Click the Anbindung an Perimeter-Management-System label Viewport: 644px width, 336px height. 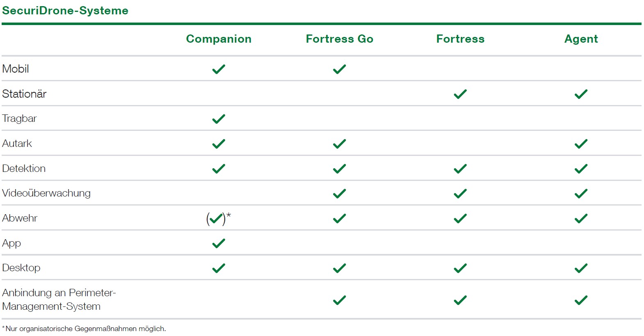[59, 299]
